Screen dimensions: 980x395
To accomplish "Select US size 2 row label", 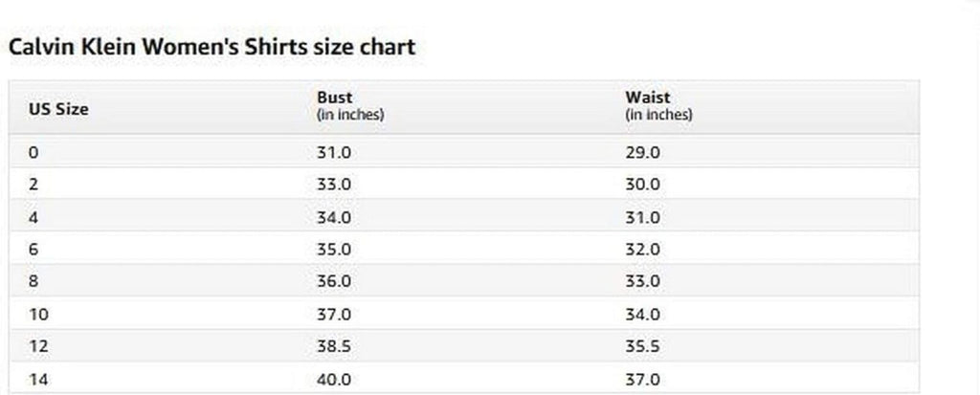I will pos(33,185).
